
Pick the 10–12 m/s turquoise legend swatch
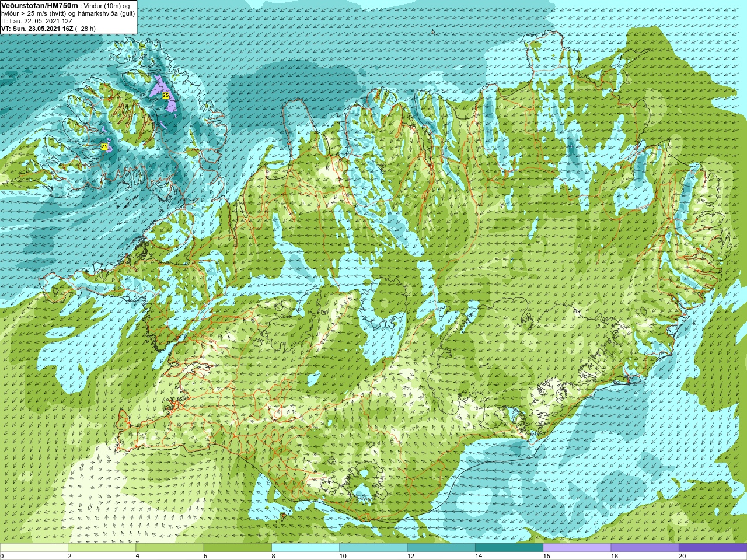[x=373, y=548]
